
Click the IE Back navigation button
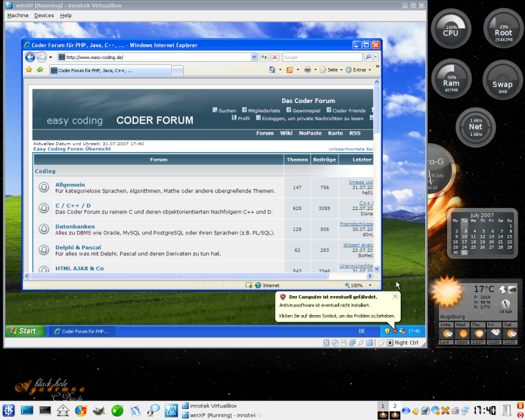(30, 57)
